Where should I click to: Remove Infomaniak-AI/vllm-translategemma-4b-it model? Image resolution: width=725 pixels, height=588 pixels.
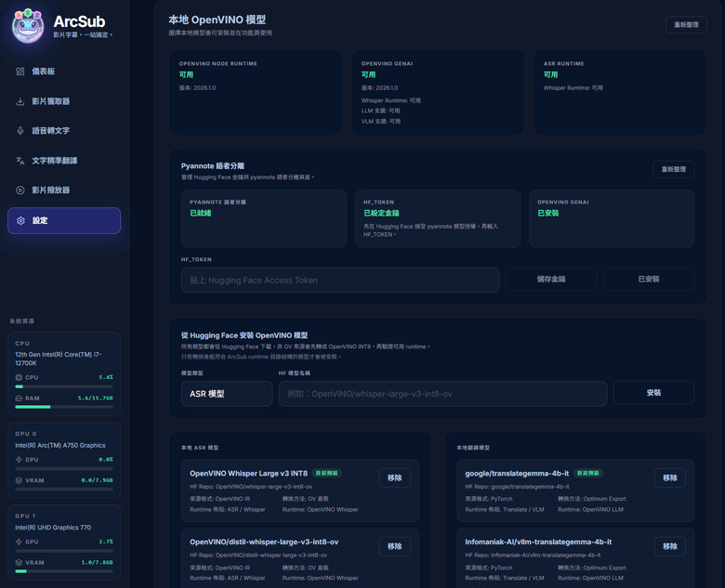coord(670,546)
